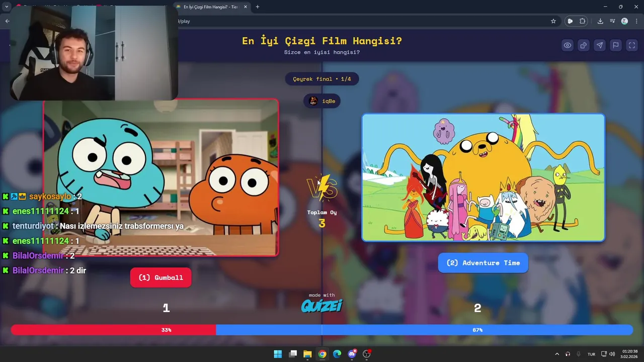Open a new browser tab

(258, 7)
